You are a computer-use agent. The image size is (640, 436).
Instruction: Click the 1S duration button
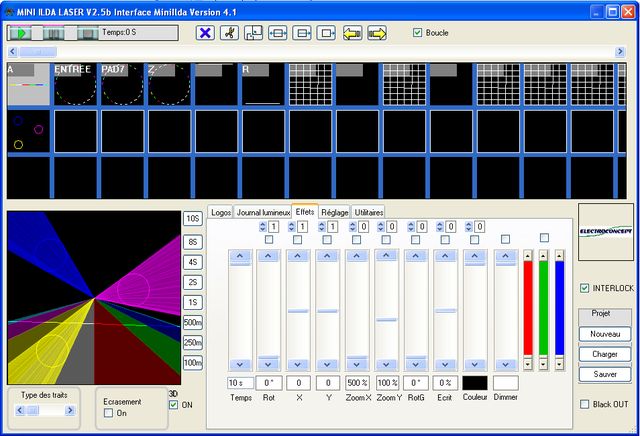tap(193, 303)
